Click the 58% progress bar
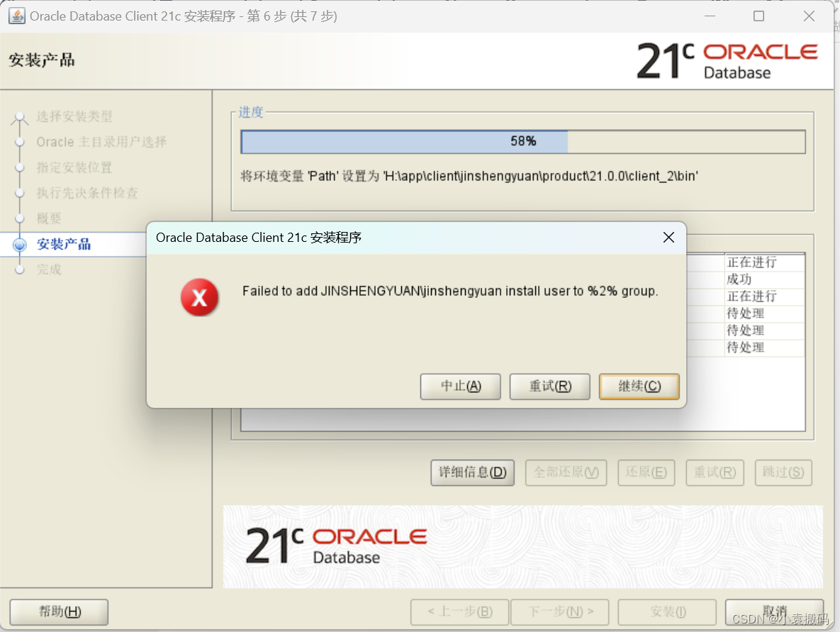Screen dimensions: 840x632 click(523, 142)
